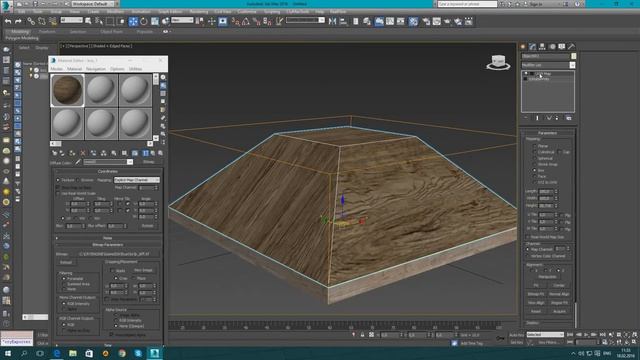Activate the Select and Link tool
640x360 pixels.
tap(31, 21)
